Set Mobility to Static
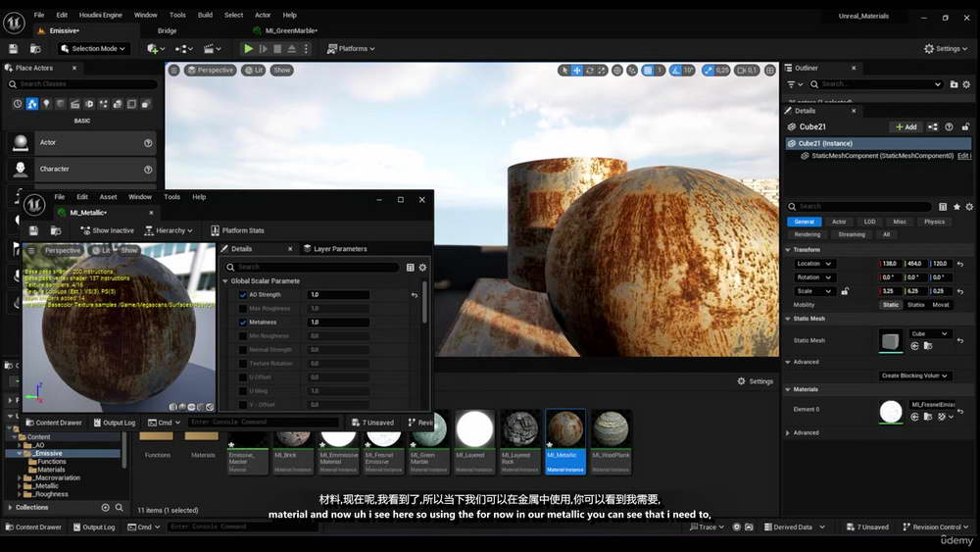 891,305
